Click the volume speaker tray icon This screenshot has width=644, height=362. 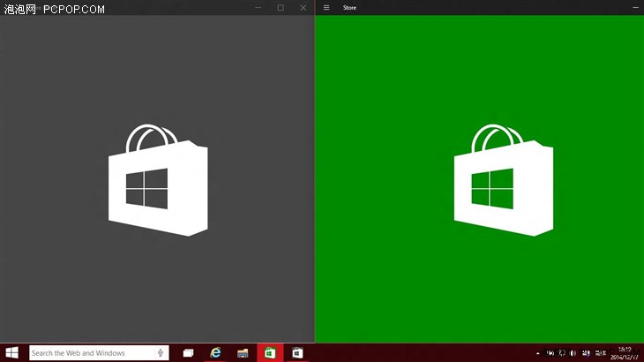pos(573,353)
